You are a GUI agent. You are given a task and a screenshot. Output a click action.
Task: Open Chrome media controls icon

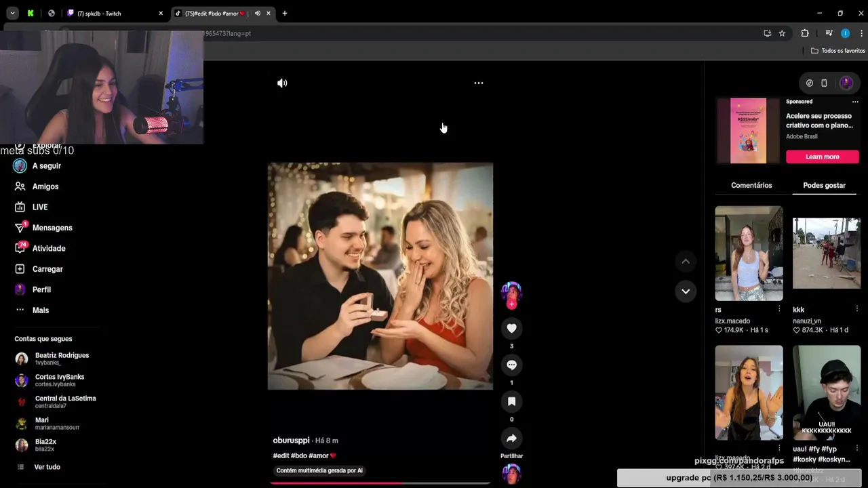coord(829,33)
